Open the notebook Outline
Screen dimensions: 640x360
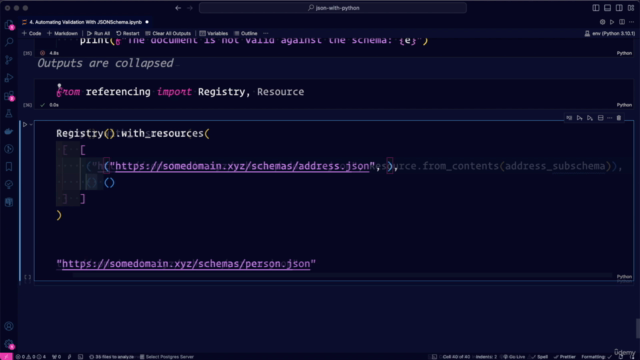pos(246,33)
